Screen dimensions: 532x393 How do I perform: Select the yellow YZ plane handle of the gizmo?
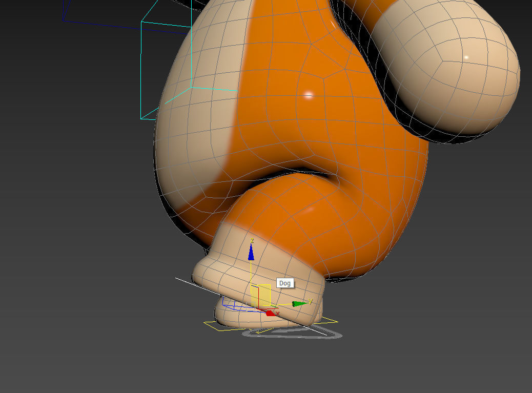pos(260,295)
